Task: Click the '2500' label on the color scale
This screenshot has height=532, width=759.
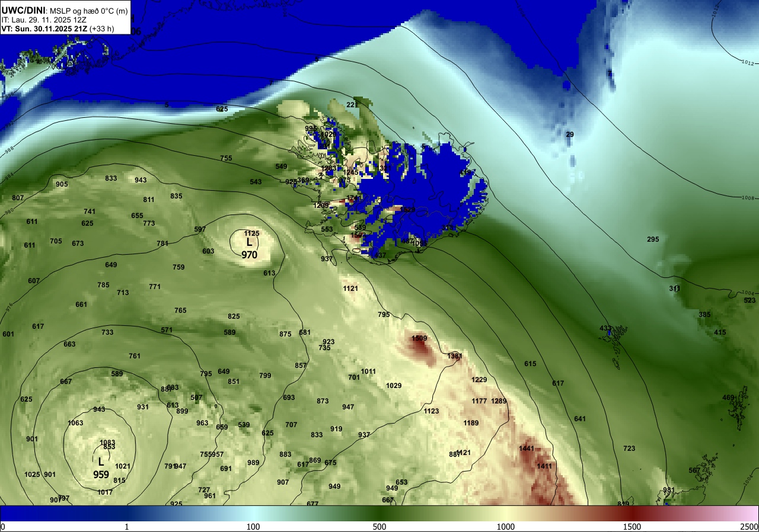Action: pos(749,527)
